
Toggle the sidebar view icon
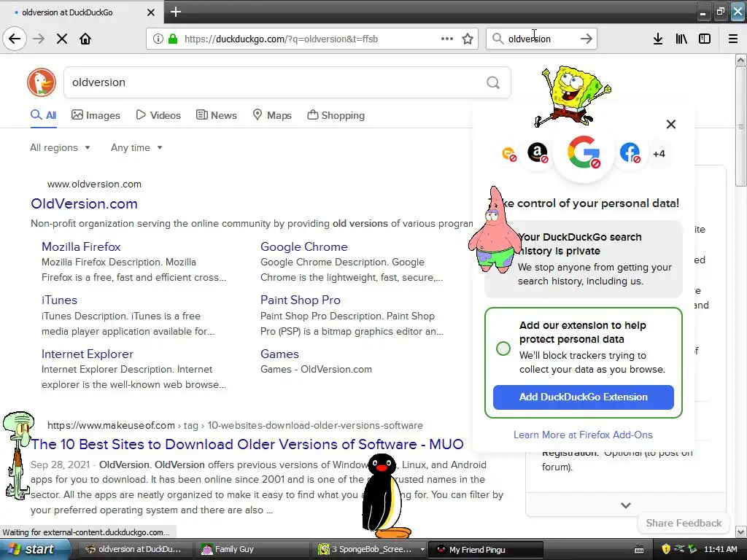[705, 39]
